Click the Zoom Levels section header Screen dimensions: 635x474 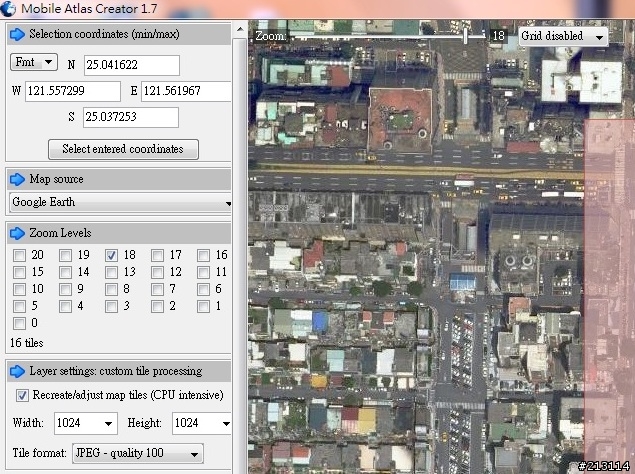tap(119, 233)
